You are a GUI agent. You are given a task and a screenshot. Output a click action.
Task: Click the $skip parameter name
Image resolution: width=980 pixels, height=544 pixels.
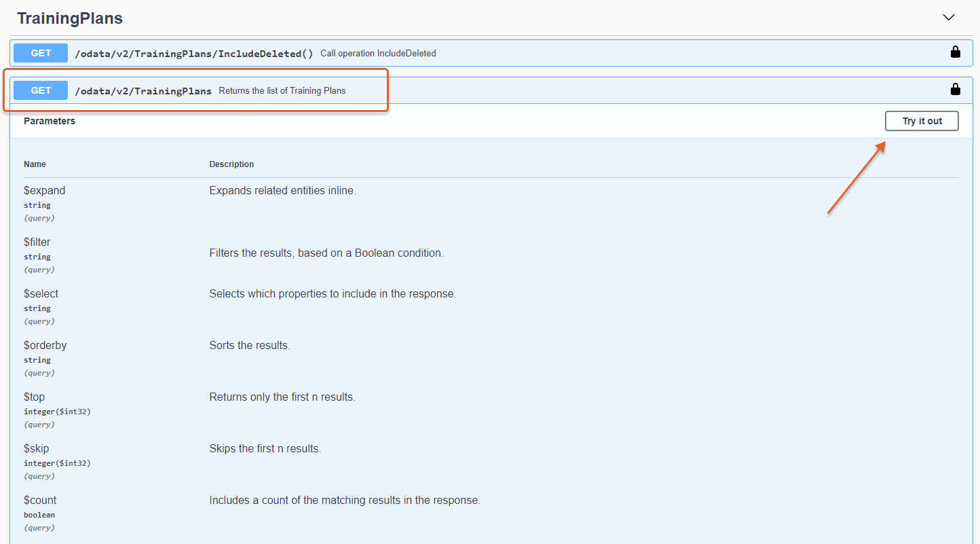36,449
